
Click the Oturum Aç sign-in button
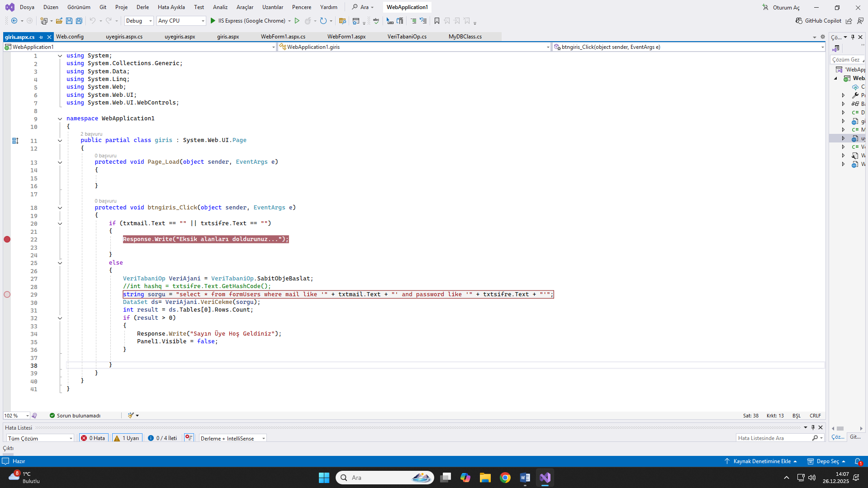[x=781, y=7]
